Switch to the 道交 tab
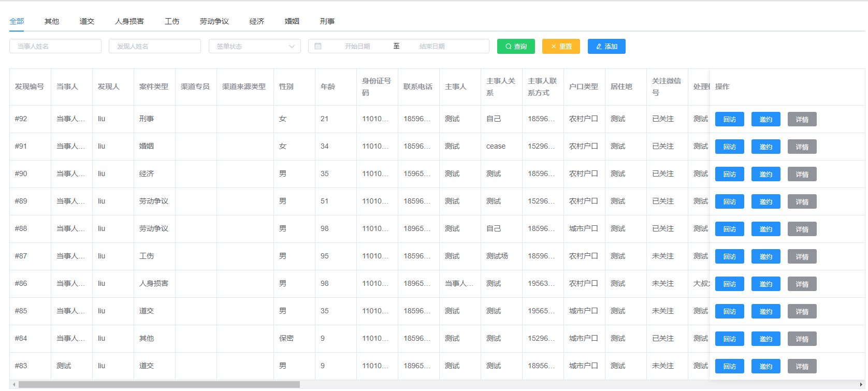The width and height of the screenshot is (868, 391). tap(87, 21)
